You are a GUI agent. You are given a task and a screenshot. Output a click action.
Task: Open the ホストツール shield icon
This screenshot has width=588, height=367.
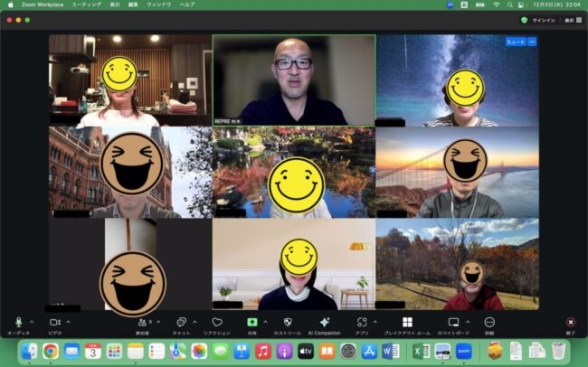(x=287, y=323)
